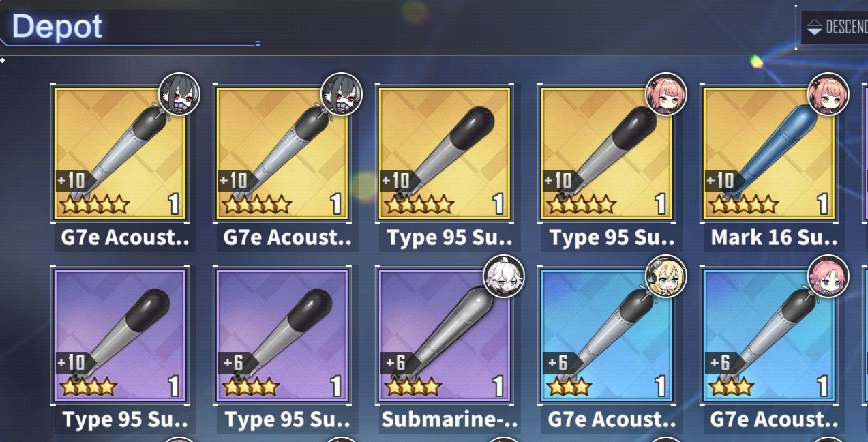Select gold Type 95 with pink-haired avatar
This screenshot has height=442, width=868.
point(607,153)
